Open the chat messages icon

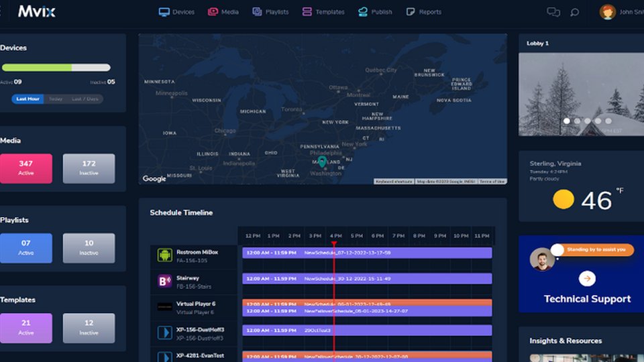click(x=553, y=11)
